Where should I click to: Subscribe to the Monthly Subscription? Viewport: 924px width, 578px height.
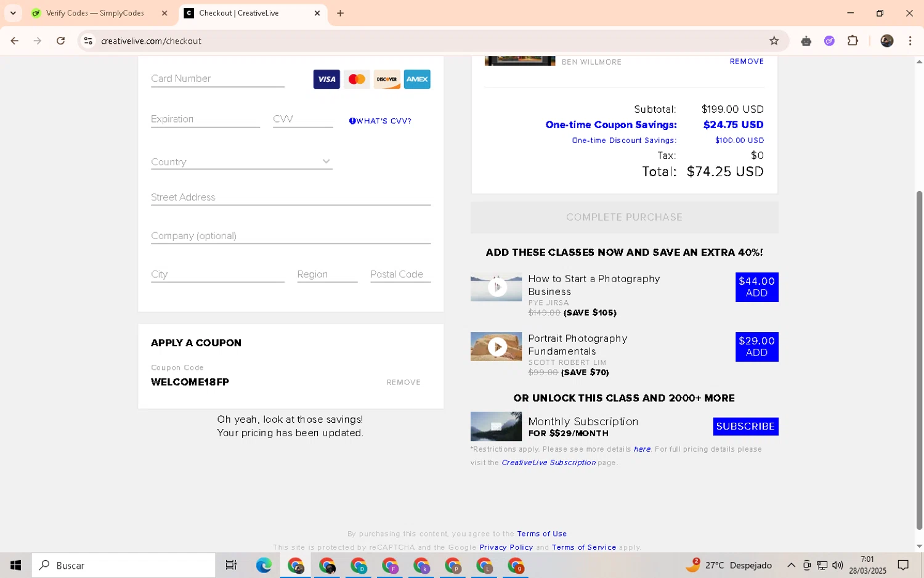745,426
